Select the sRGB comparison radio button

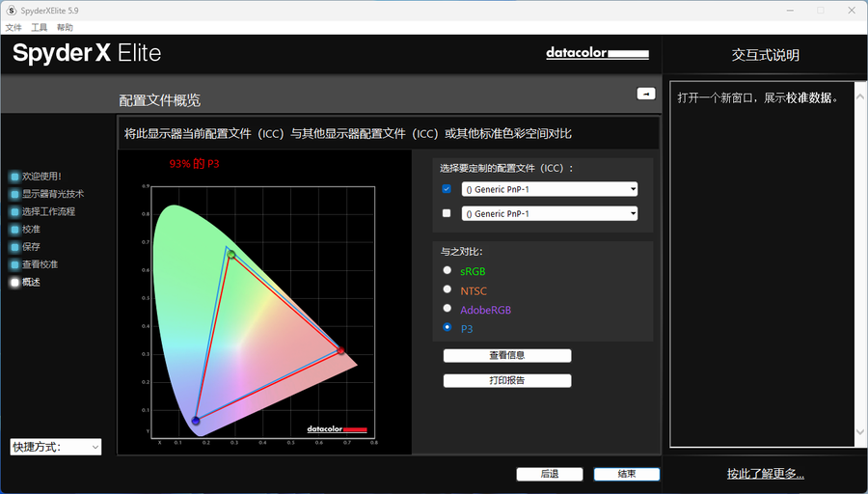coord(447,270)
